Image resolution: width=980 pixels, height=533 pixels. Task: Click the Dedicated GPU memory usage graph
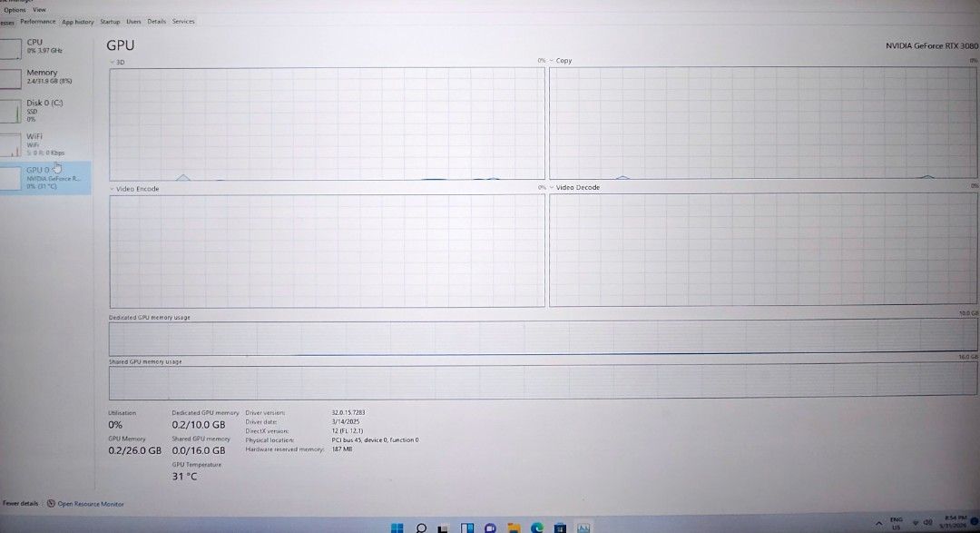pyautogui.click(x=543, y=339)
